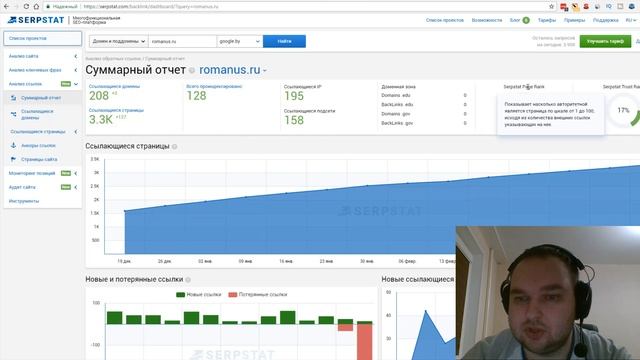Toggle Потерянные ссылки legend in bar chart

pos(258,295)
